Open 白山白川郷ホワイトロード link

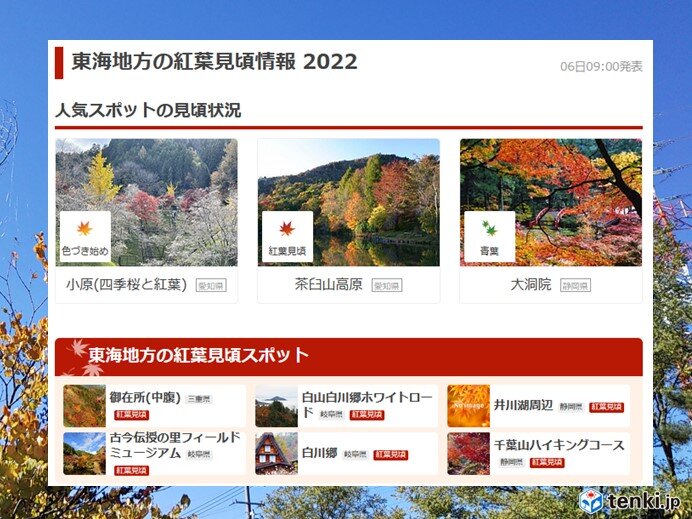click(367, 405)
